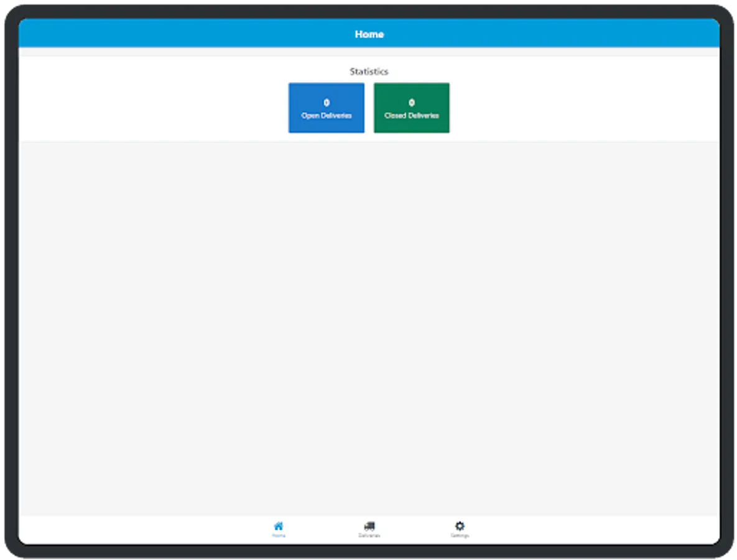
Task: Select the Home tab in the navigation bar
Action: [279, 528]
